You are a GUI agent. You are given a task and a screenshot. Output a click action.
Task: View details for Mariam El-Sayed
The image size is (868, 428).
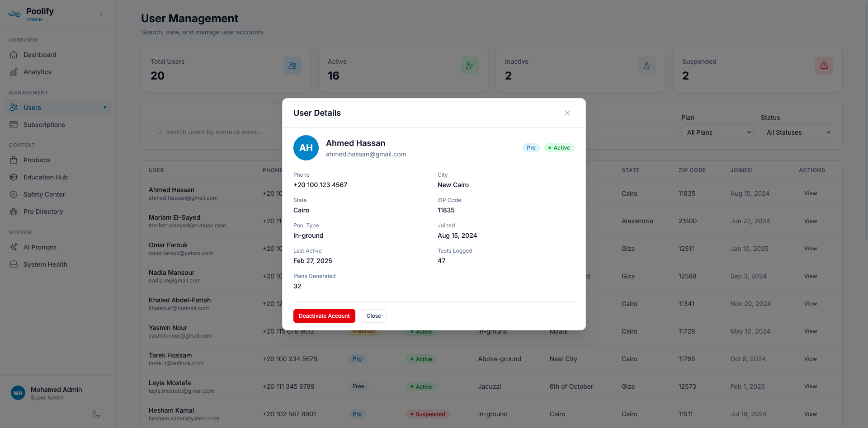(x=810, y=221)
